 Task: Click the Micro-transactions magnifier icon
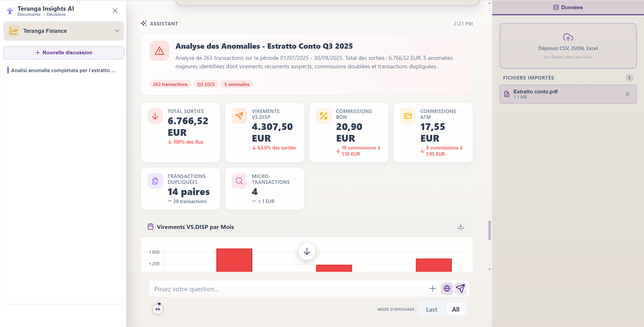239,181
